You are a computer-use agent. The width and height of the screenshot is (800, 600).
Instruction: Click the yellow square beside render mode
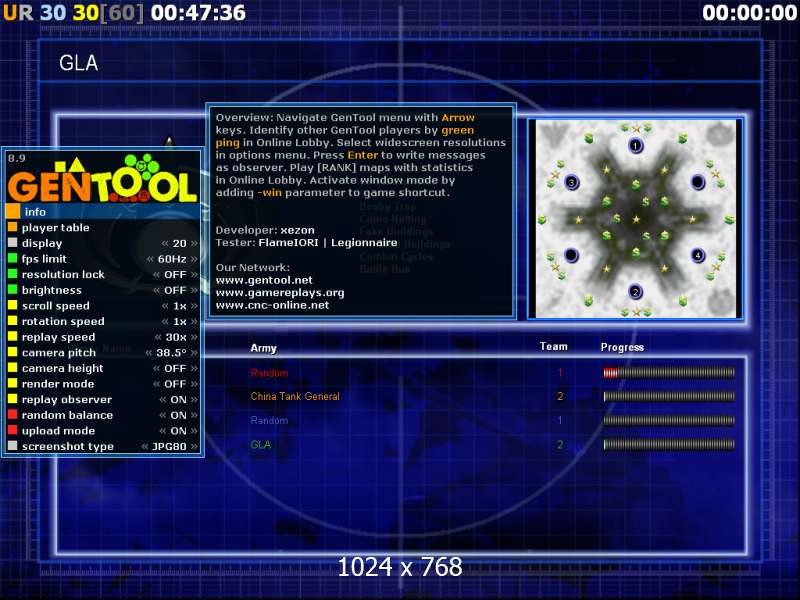pos(13,383)
